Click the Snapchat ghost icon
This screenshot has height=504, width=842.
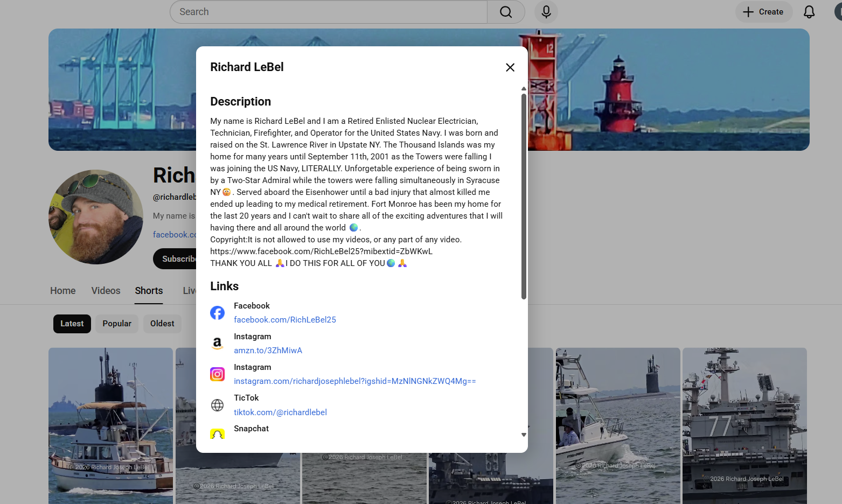click(217, 434)
